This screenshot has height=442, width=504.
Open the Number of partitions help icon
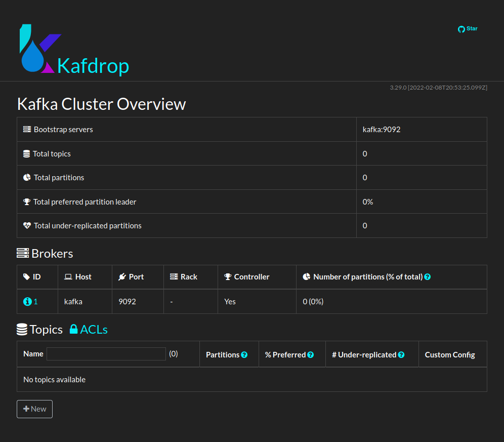[x=428, y=277]
